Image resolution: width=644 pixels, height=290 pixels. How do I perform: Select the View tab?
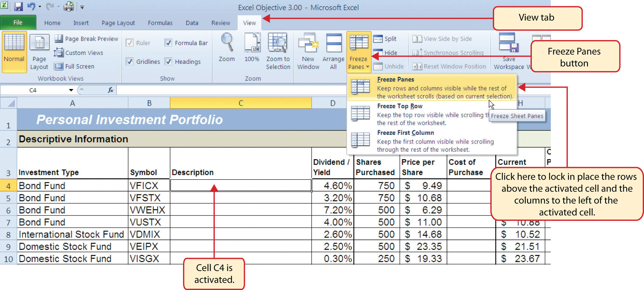pos(250,23)
